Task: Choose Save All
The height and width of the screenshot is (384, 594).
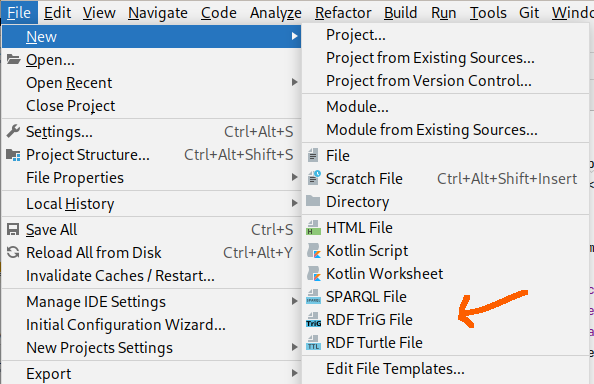Action: (x=152, y=229)
